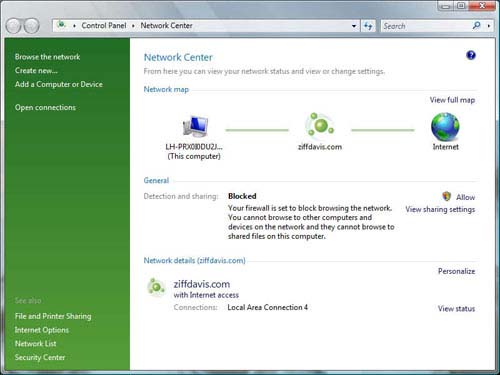Click the shield icon beside Allow

446,196
